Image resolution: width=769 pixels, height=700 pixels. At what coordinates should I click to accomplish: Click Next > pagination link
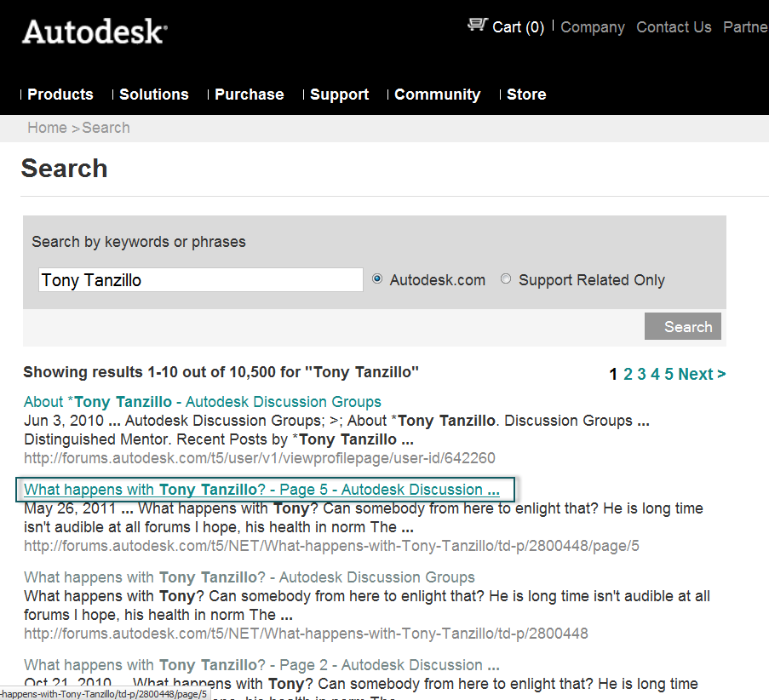tap(702, 374)
